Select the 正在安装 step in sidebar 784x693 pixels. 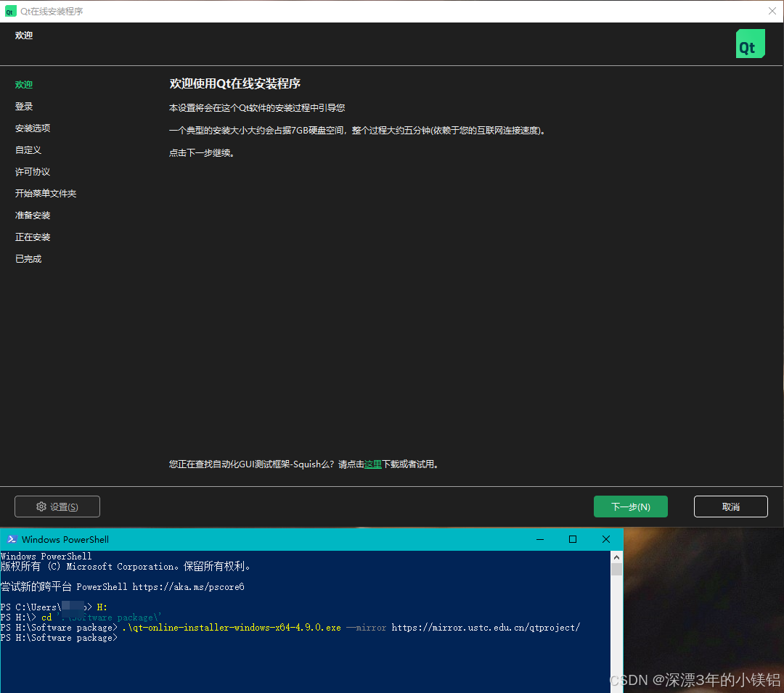[x=33, y=237]
